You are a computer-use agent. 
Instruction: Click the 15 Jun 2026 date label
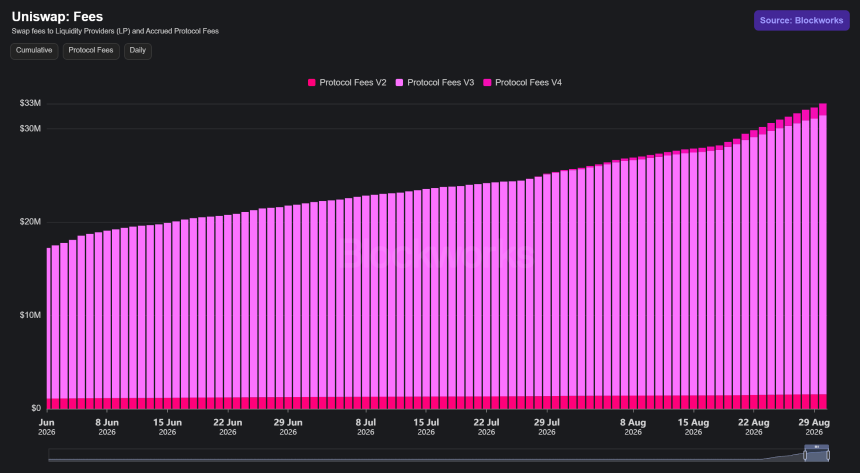click(x=167, y=427)
